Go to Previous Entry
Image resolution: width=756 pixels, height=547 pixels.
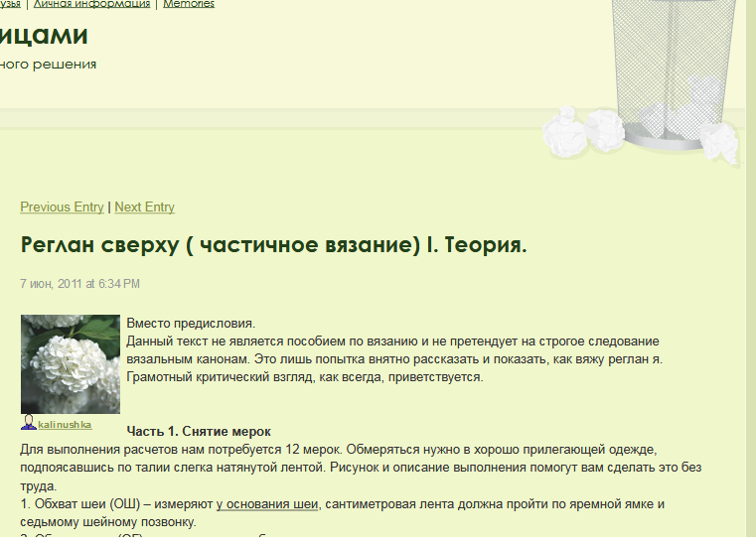click(62, 207)
